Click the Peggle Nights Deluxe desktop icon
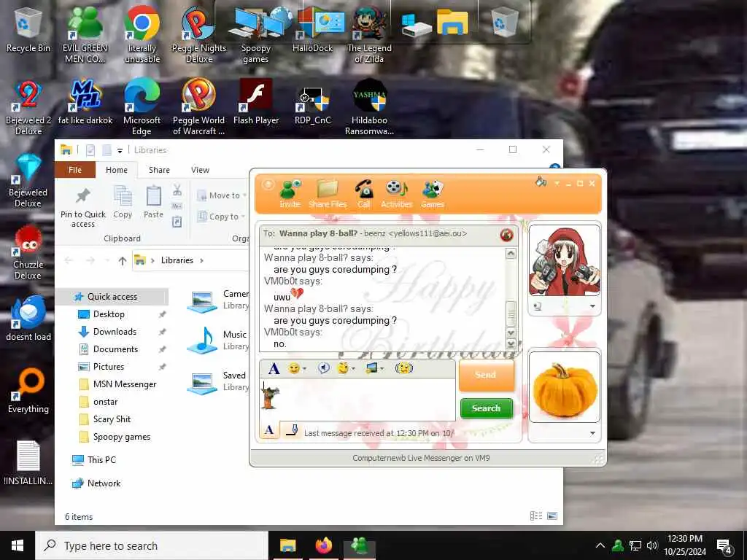Image resolution: width=747 pixels, height=560 pixels. 198,35
